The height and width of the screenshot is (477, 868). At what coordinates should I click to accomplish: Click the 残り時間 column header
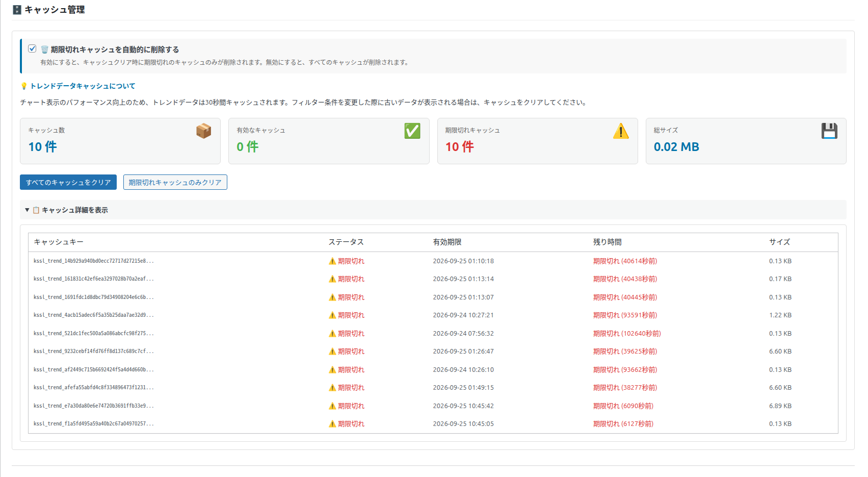608,242
